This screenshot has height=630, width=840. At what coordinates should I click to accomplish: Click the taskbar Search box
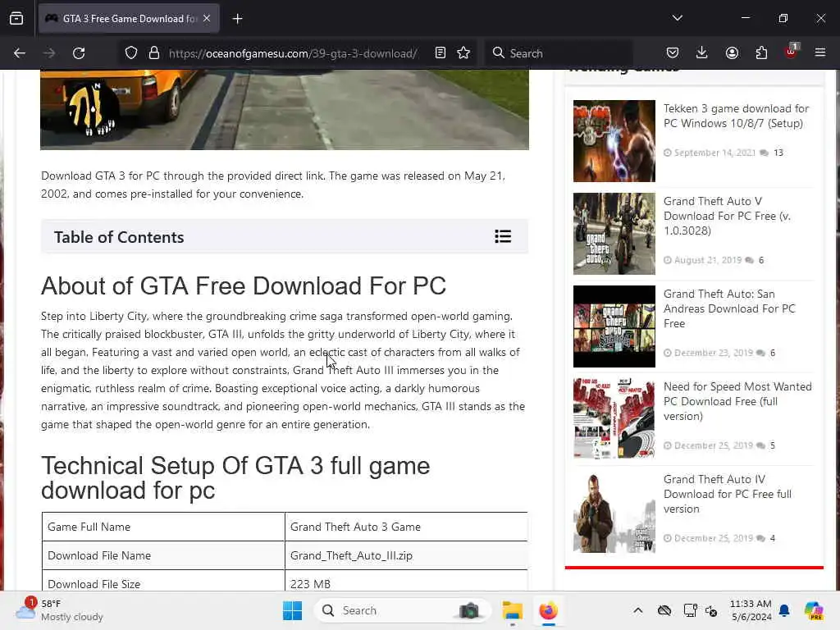(402, 610)
